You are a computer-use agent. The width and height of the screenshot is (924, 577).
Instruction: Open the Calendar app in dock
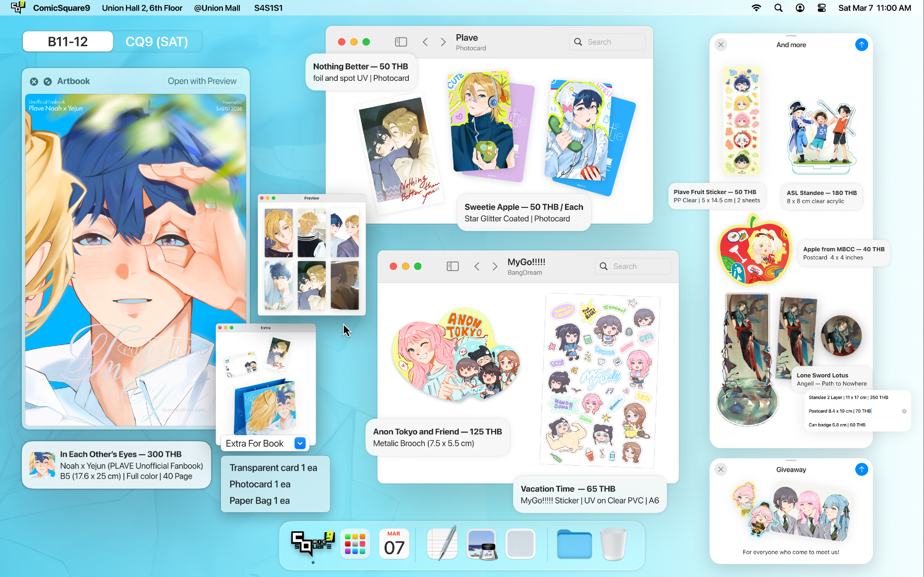point(394,544)
